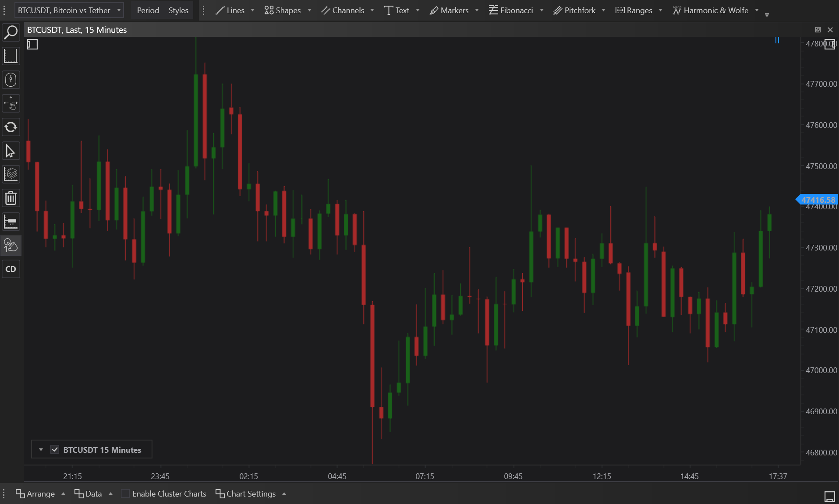Expand the Fibonacci tools dropdown arrow
The image size is (839, 504).
[x=542, y=11]
